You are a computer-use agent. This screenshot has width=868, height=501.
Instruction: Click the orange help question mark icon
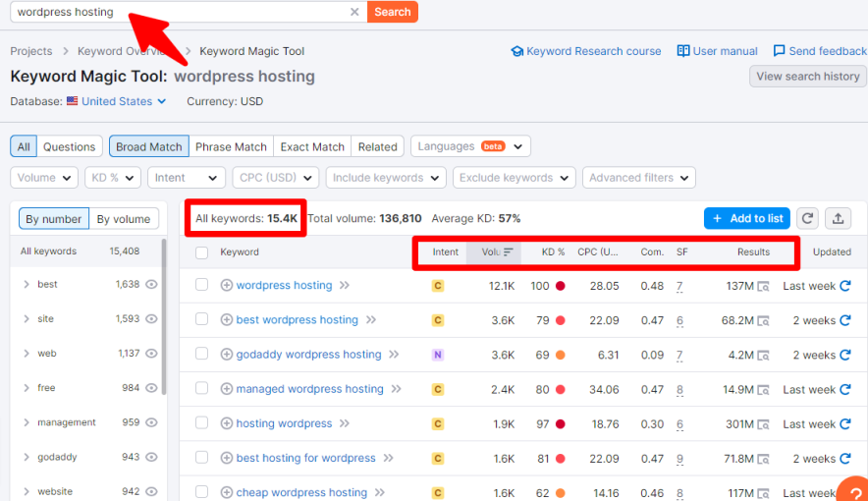(853, 490)
